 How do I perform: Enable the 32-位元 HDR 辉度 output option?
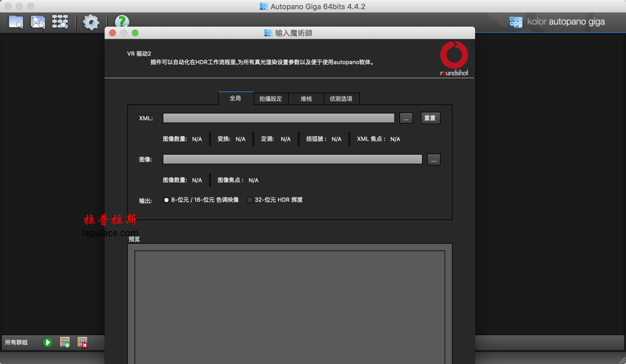(250, 199)
